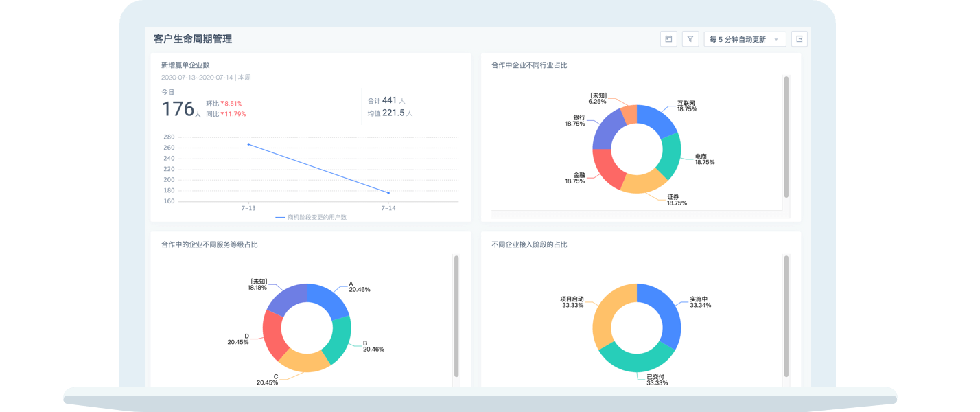Click scrollbar in the 合作中企业不同行业占比 panel
The height and width of the screenshot is (412, 980).
pos(786,137)
